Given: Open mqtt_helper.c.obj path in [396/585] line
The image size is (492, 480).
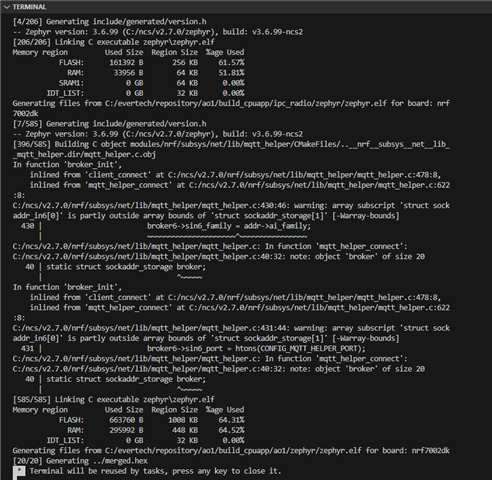Looking at the screenshot, I should (231, 149).
